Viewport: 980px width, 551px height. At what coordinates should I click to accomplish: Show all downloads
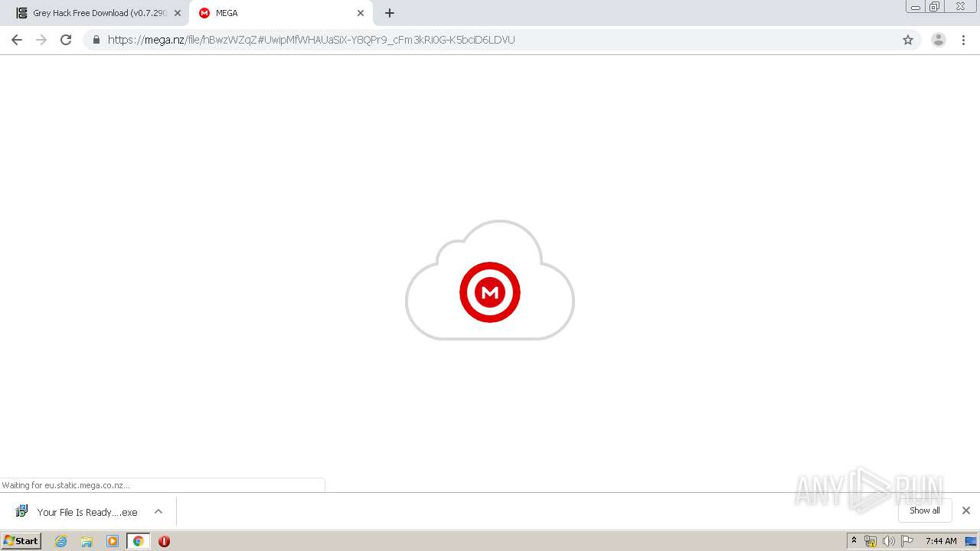point(925,510)
